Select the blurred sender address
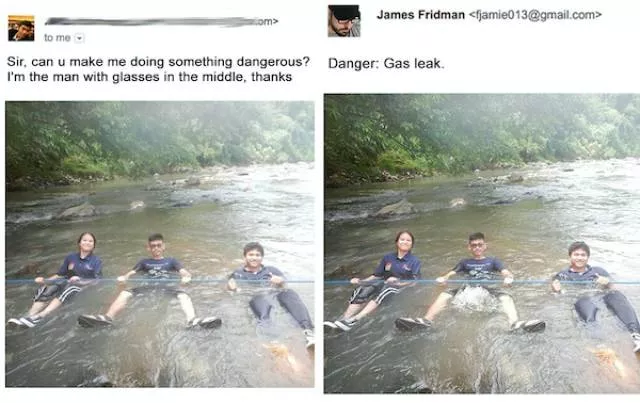Viewport: 640px width, 403px height. click(x=162, y=21)
